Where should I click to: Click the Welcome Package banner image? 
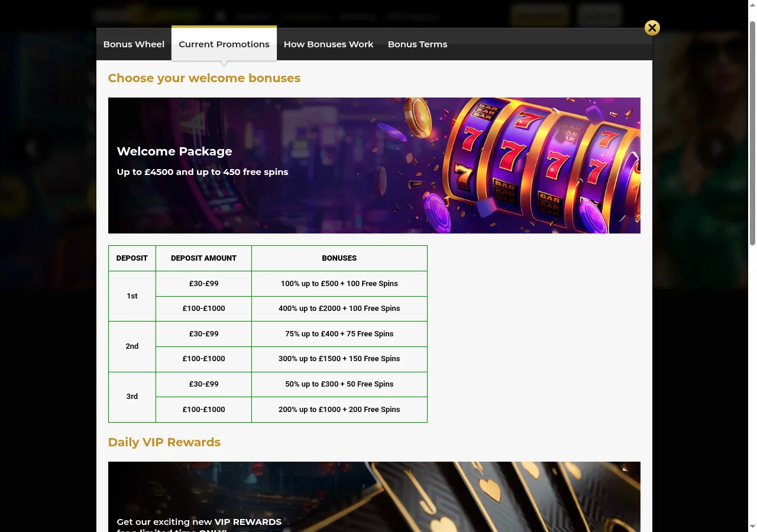pos(374,166)
